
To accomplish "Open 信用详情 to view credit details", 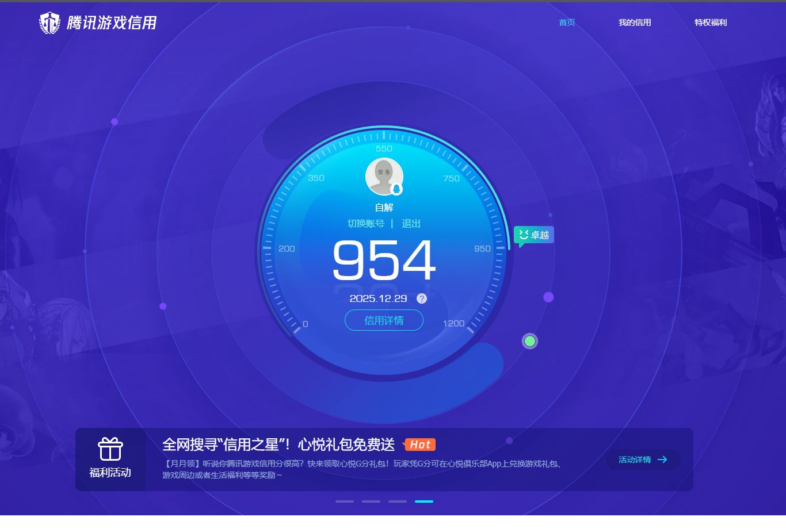I will tap(384, 320).
